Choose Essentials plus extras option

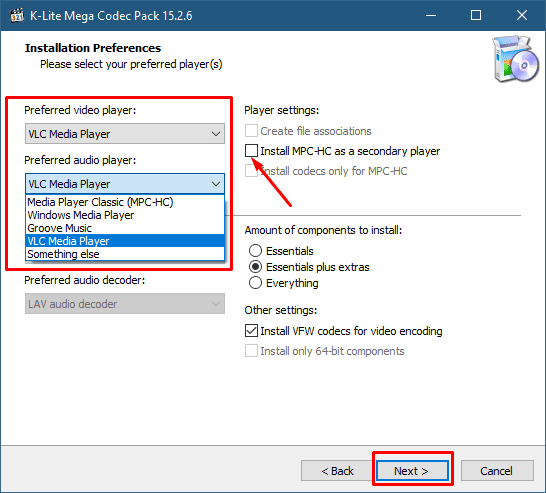point(255,267)
